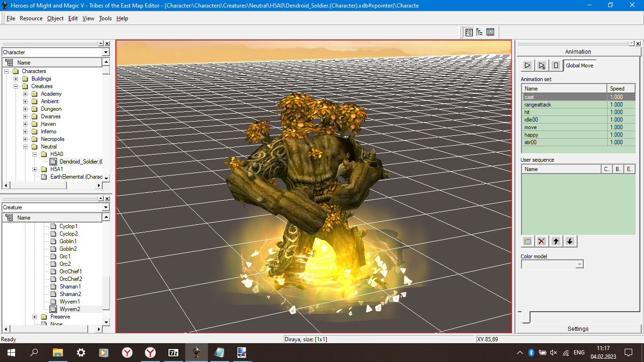Select Wyvern1 in the creature list
Screen dimensions: 644x362
point(70,302)
